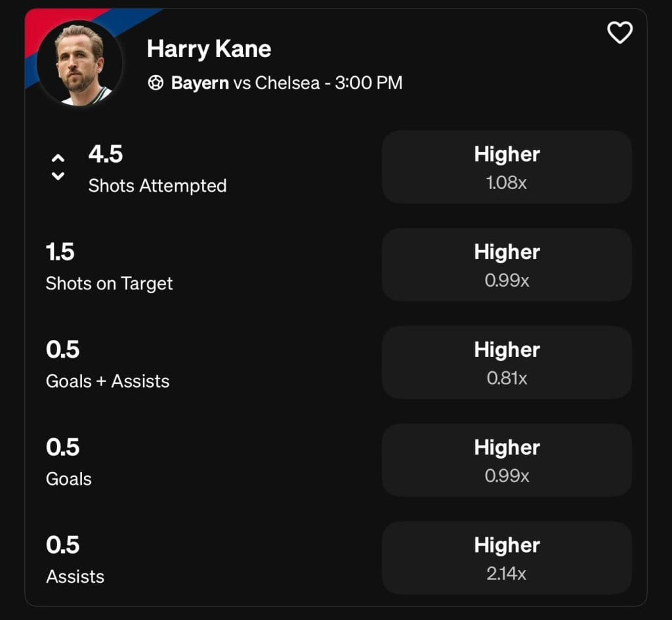Pick Higher for Shots on Target
Viewport: 672px width, 620px height.
507,265
